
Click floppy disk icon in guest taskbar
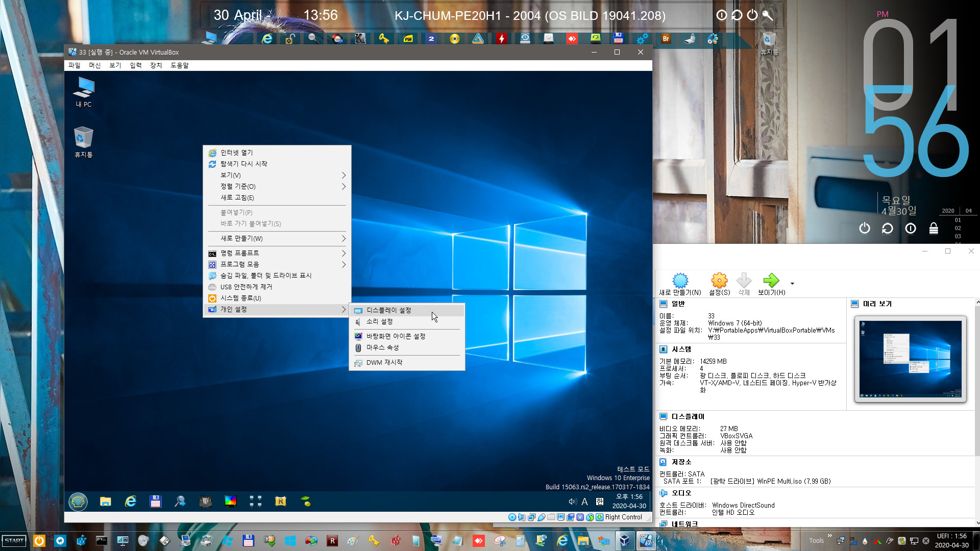coord(156,502)
